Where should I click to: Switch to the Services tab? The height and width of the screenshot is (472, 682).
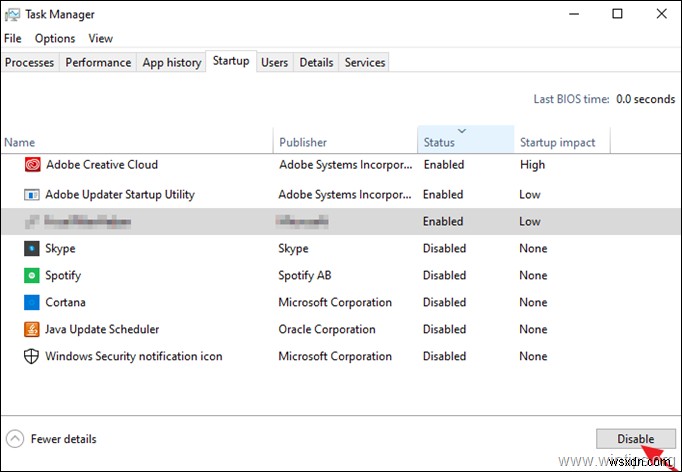365,63
